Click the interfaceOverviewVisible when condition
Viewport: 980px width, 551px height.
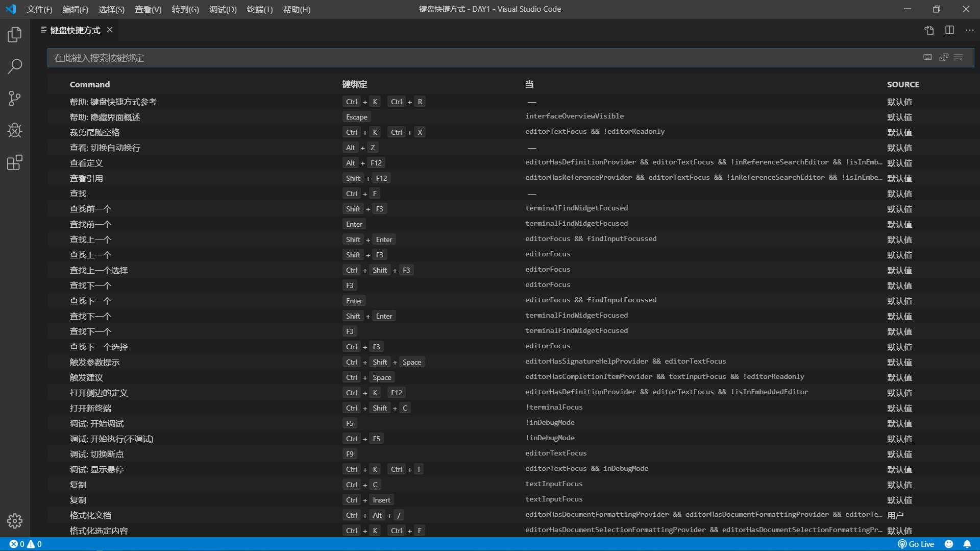[x=575, y=116]
